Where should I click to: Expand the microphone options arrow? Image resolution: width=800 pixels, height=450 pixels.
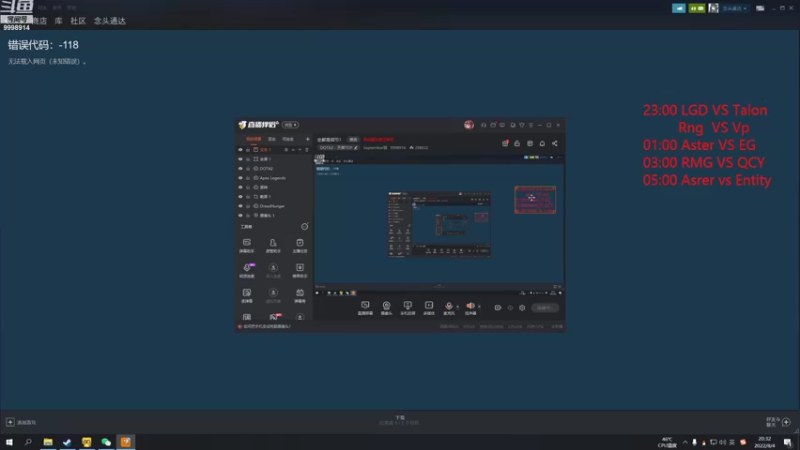coord(457,307)
